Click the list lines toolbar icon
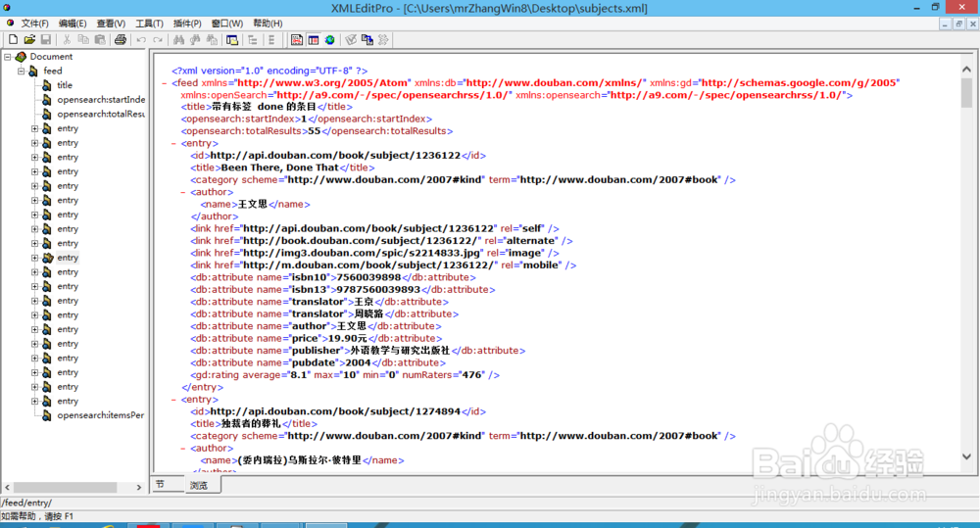Viewport: 980px width, 528px height. pyautogui.click(x=271, y=40)
